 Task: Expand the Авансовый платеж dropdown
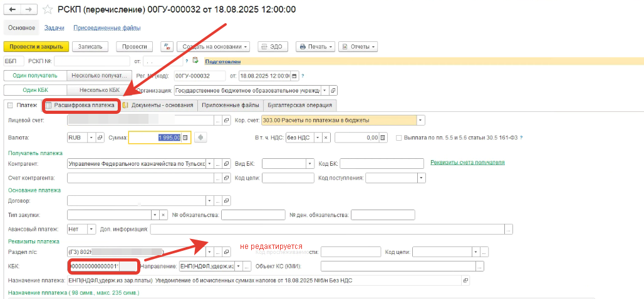(91, 229)
